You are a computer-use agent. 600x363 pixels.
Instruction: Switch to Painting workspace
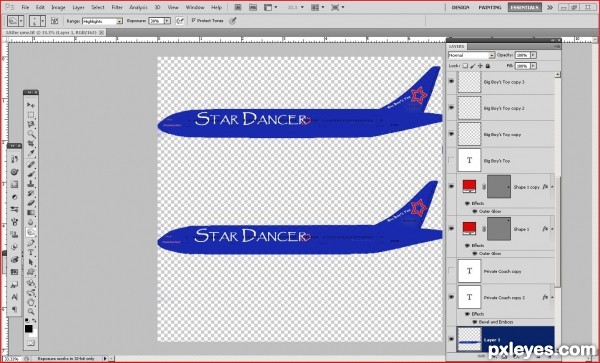click(x=490, y=7)
